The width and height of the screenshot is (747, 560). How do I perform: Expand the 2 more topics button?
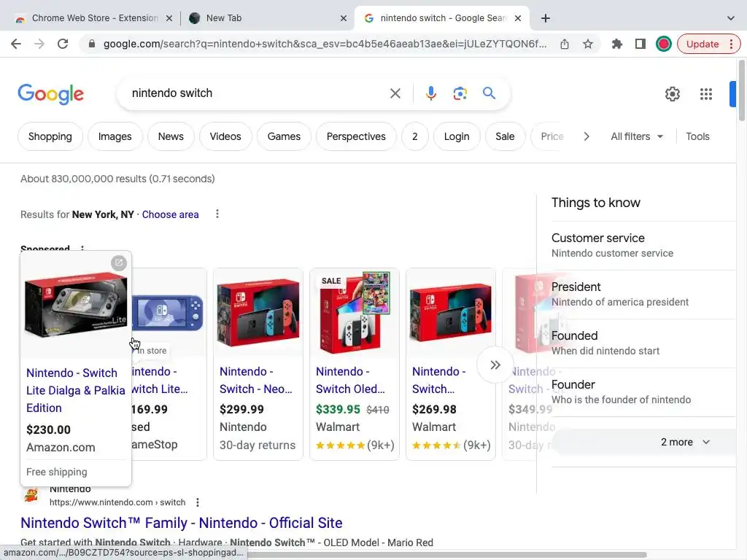643,442
